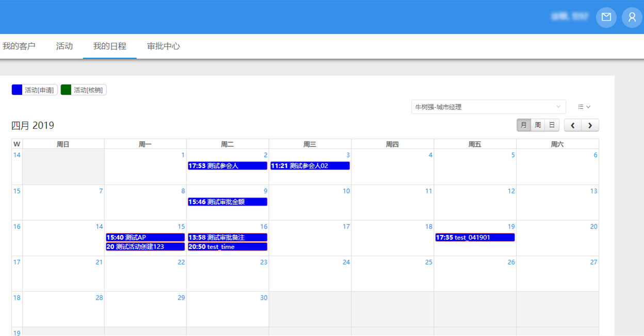Open the 15:46 测试审批金额 event

coord(228,202)
